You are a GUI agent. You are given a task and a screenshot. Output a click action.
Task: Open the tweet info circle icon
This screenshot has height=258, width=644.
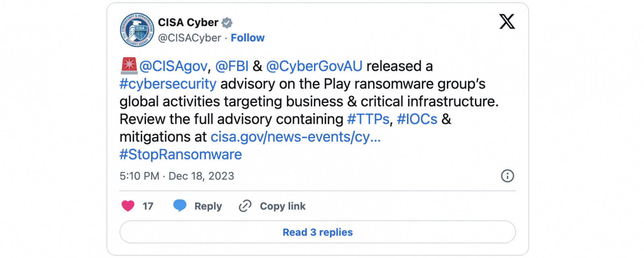coord(507,176)
